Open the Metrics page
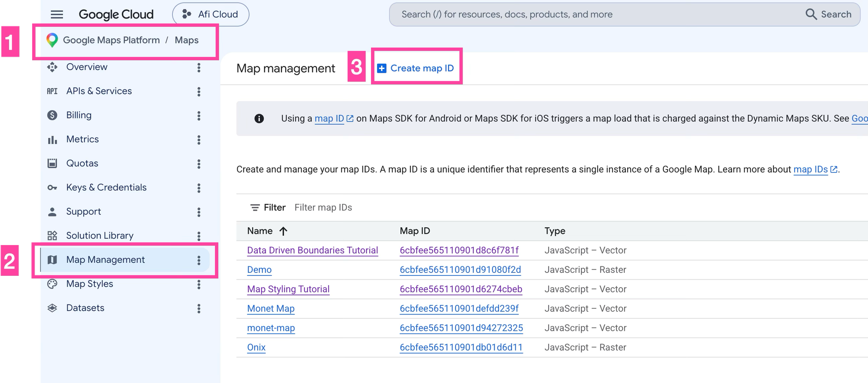This screenshot has height=383, width=868. click(82, 139)
